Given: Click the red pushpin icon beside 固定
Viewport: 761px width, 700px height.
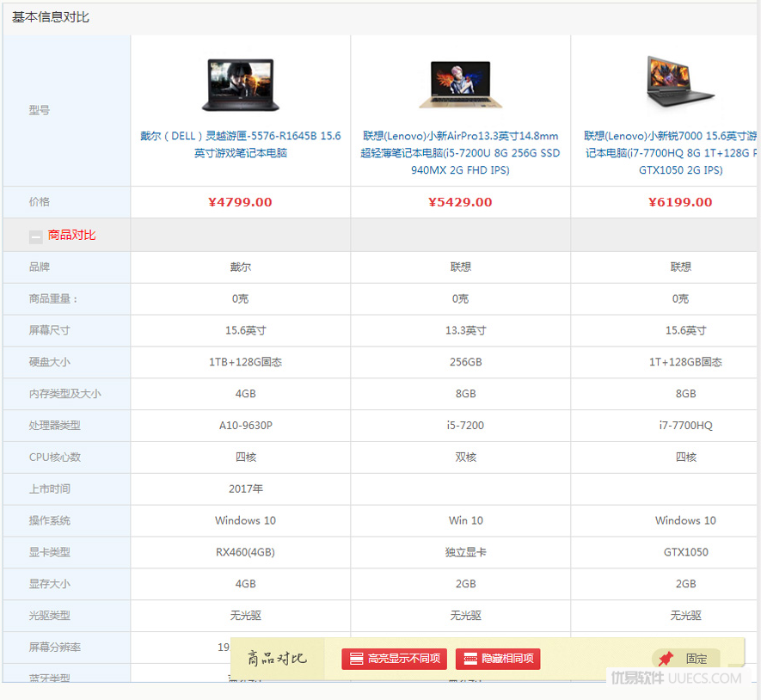Looking at the screenshot, I should tap(666, 659).
